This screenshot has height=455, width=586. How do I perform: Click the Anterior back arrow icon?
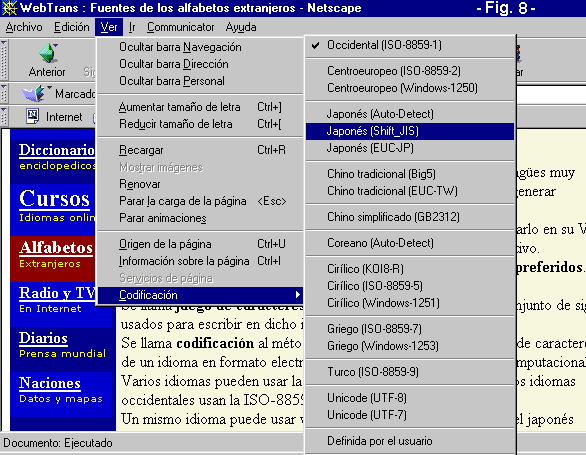tap(48, 53)
